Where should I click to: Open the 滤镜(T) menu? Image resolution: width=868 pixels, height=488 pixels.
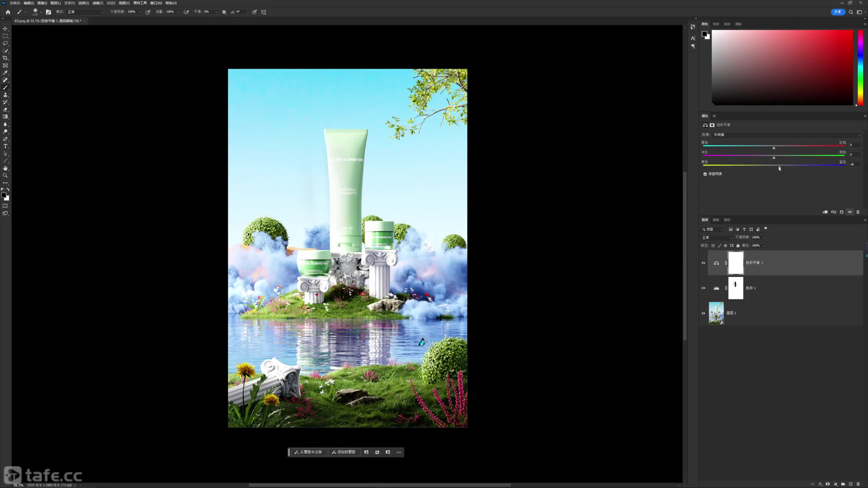98,3
